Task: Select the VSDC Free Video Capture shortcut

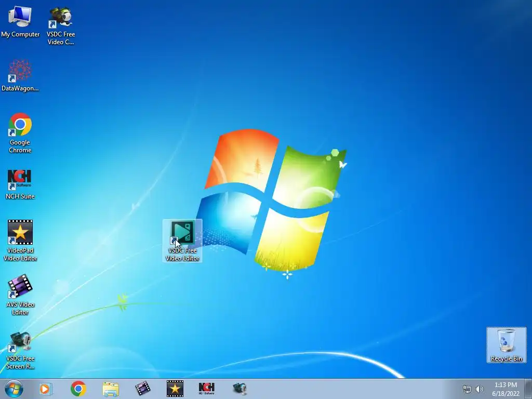Action: pos(61,26)
